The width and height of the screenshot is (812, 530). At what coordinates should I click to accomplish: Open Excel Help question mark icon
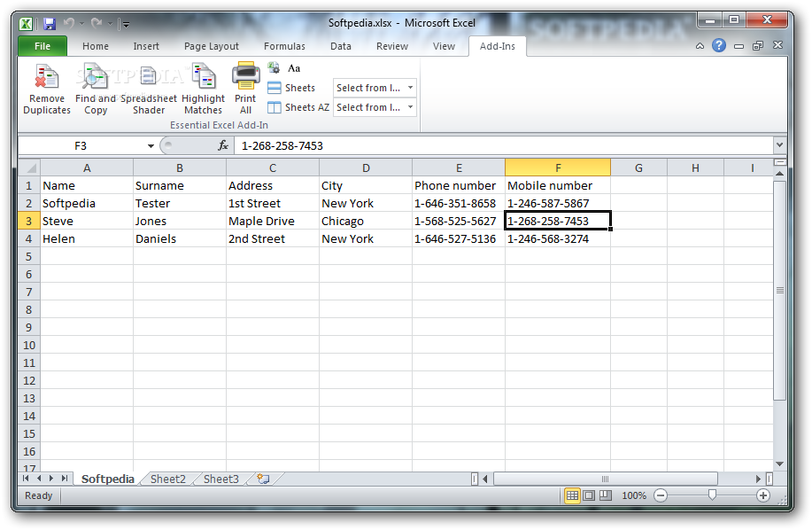tap(719, 45)
